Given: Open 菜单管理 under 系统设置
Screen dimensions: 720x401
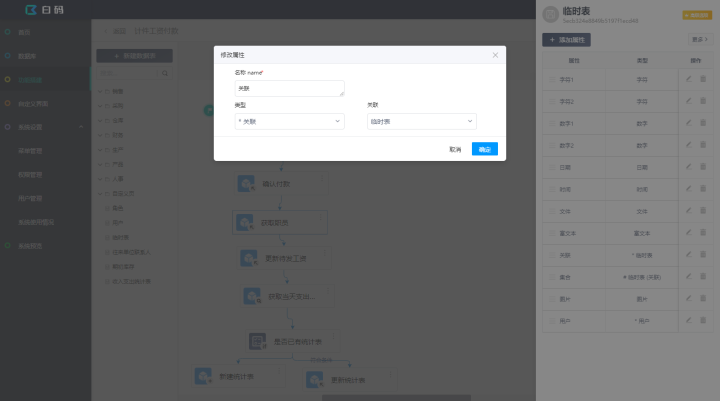Looking at the screenshot, I should pyautogui.click(x=30, y=151).
